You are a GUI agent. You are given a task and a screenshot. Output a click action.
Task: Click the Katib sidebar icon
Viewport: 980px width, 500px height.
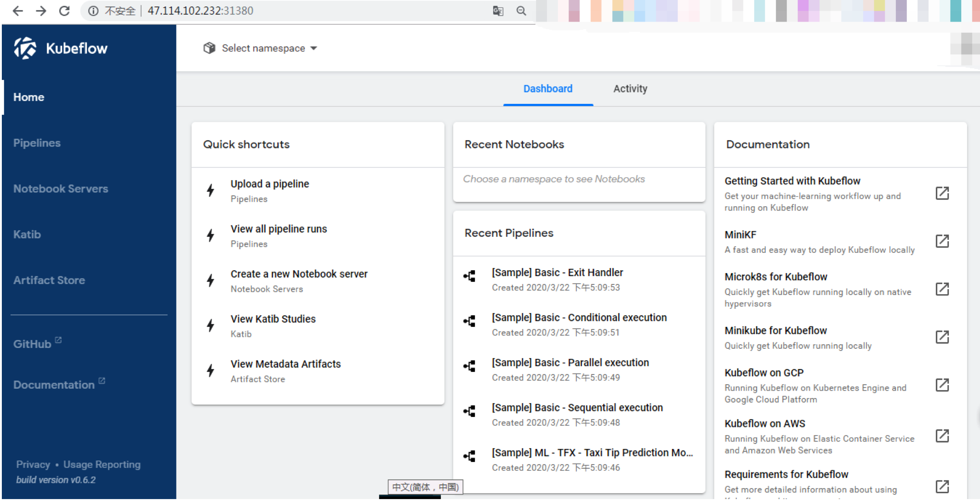[26, 235]
